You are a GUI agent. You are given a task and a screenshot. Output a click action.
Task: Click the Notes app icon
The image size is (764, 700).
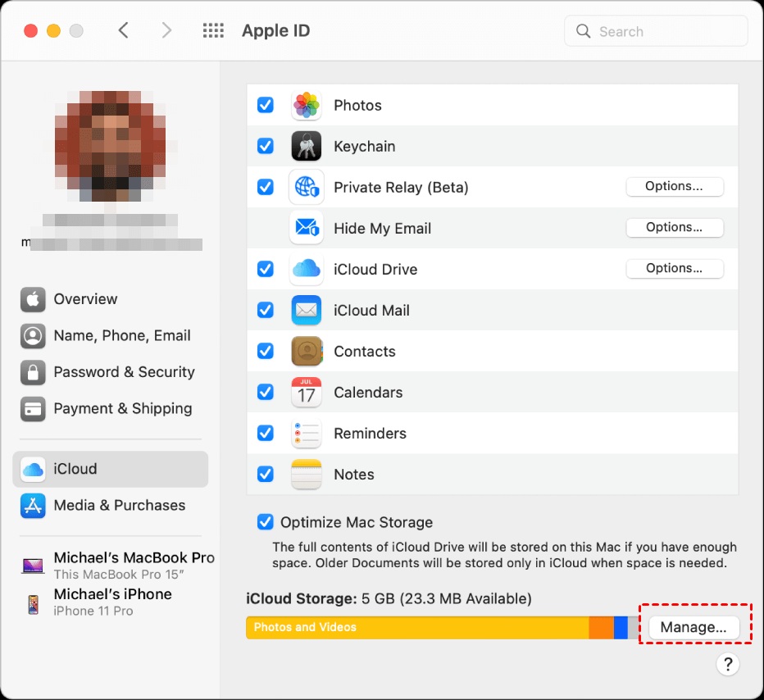click(307, 475)
